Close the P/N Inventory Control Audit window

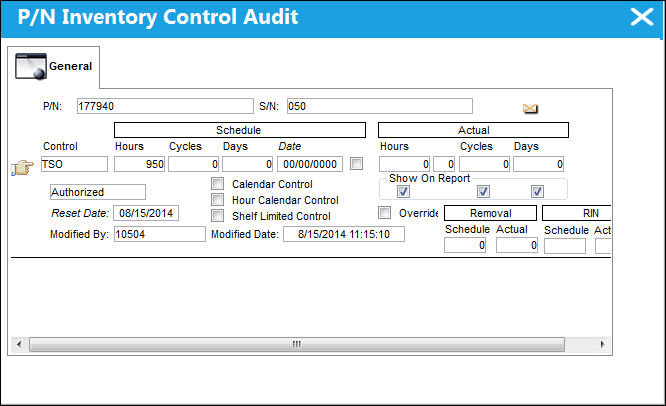642,17
